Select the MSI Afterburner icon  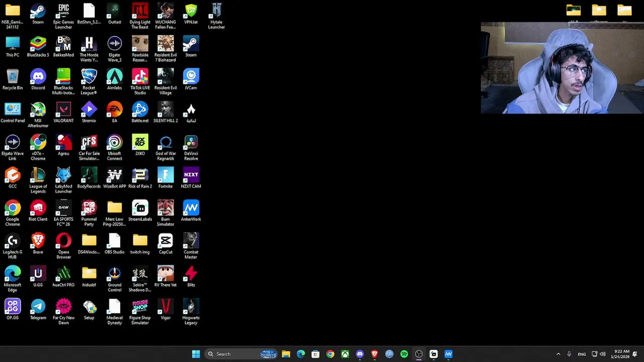click(x=38, y=115)
